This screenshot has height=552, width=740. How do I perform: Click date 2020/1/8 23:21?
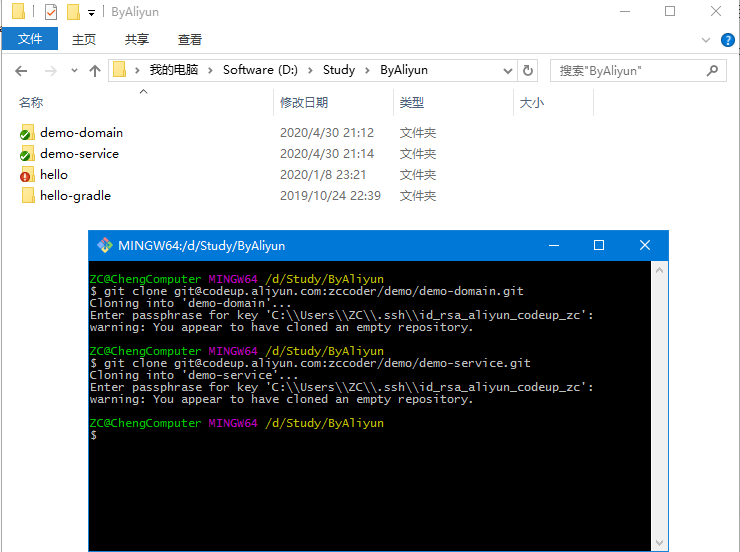pos(323,175)
